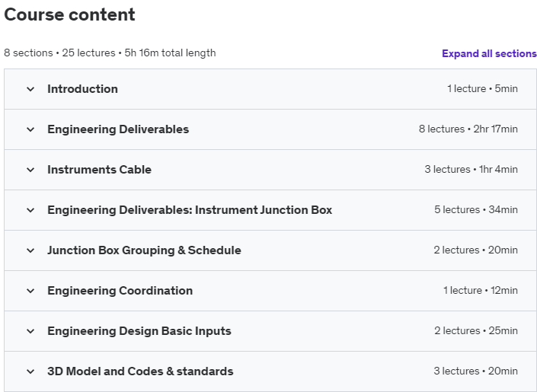Image resolution: width=537 pixels, height=392 pixels.
Task: Select the Engineering Coordination title
Action: [120, 291]
